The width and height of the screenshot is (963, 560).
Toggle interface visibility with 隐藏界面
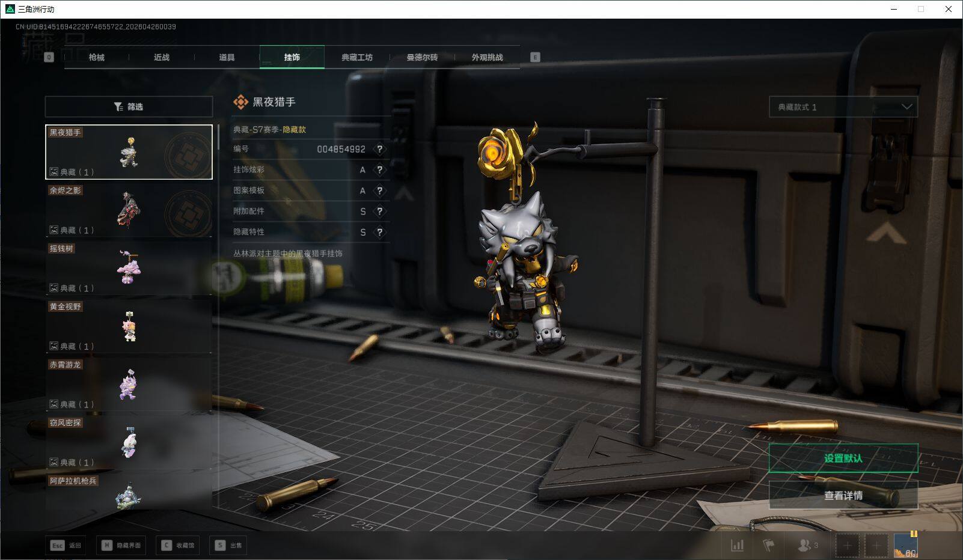(121, 546)
